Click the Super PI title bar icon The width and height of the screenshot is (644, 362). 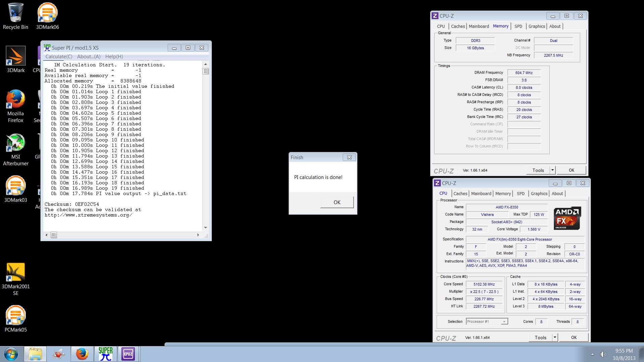47,48
